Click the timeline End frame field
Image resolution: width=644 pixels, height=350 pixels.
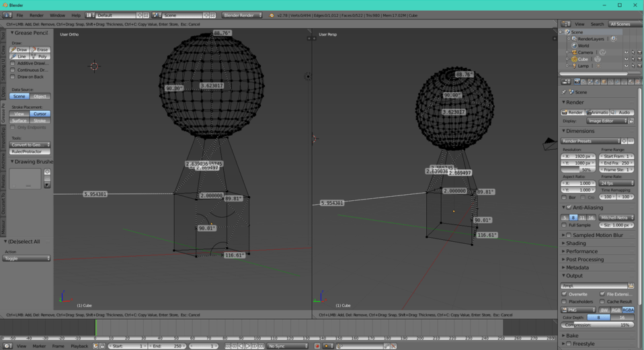click(x=167, y=346)
